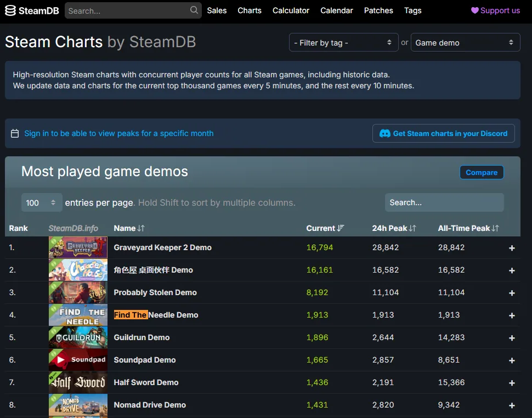Open the Calculator menu item
Screen dimensions: 532x418
coord(291,10)
